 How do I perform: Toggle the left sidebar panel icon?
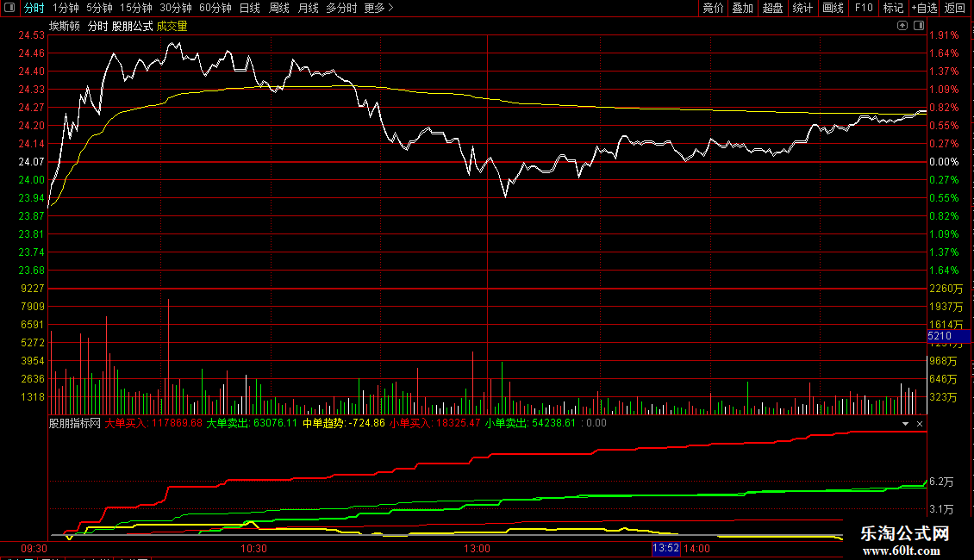[x=9, y=8]
